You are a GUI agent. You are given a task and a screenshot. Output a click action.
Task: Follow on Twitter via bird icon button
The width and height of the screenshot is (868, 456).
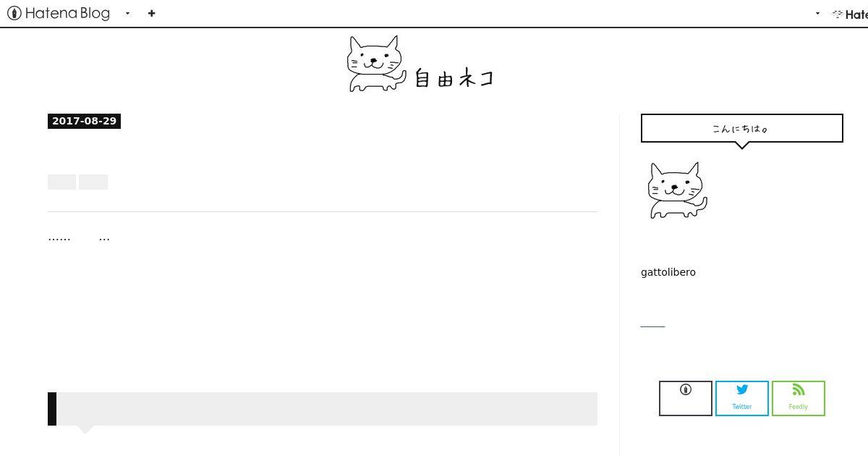pyautogui.click(x=742, y=398)
